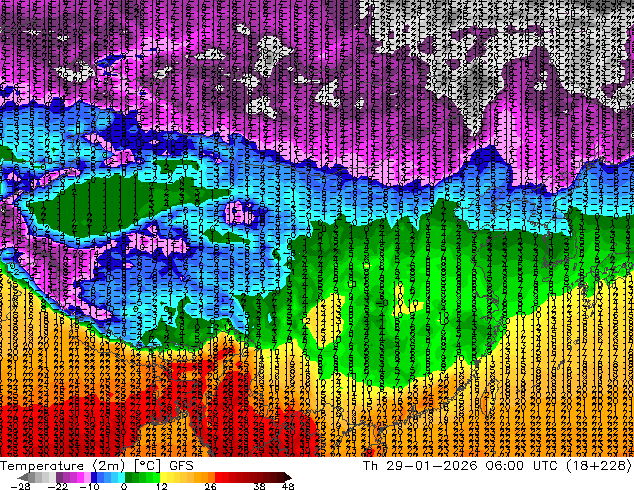Click the -10 label on the legend
Viewport: 634px width, 490px height.
click(x=89, y=486)
